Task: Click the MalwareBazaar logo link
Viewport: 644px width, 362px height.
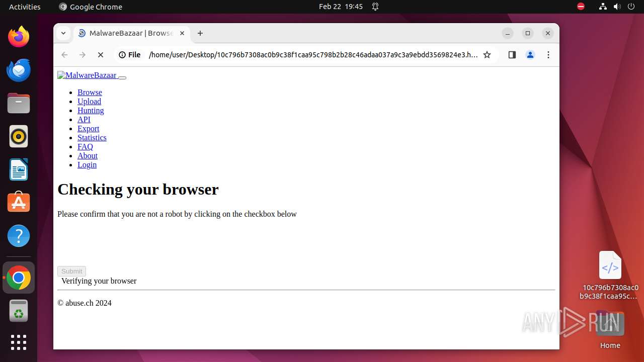Action: (x=88, y=75)
